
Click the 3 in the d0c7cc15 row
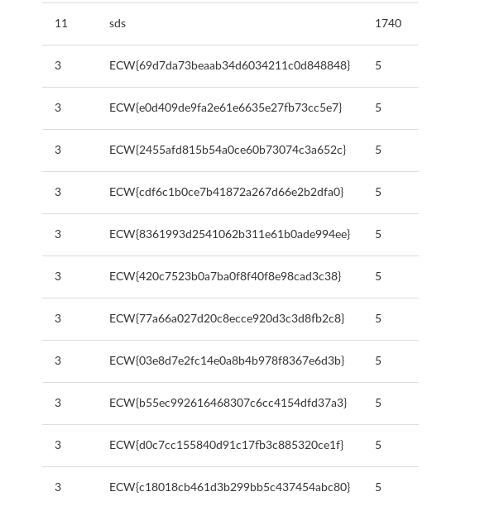pyautogui.click(x=58, y=445)
